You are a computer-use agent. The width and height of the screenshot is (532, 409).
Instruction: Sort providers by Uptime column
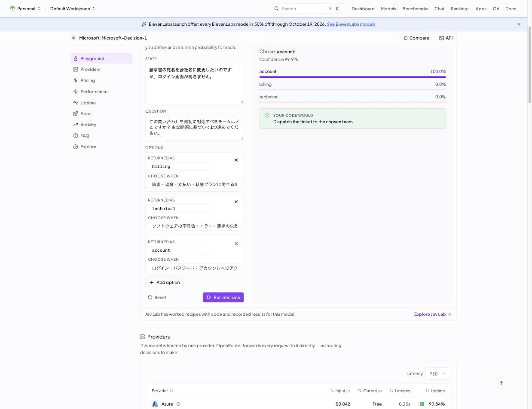click(435, 391)
